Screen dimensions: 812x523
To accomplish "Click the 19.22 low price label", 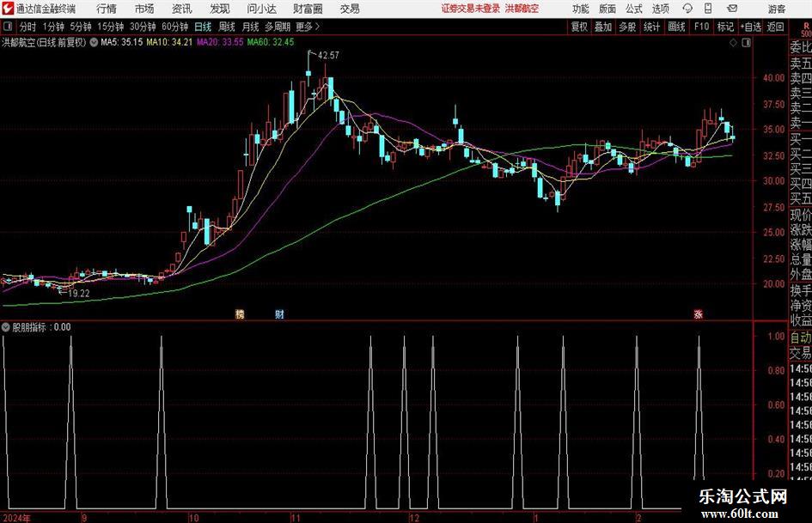I will (x=79, y=293).
